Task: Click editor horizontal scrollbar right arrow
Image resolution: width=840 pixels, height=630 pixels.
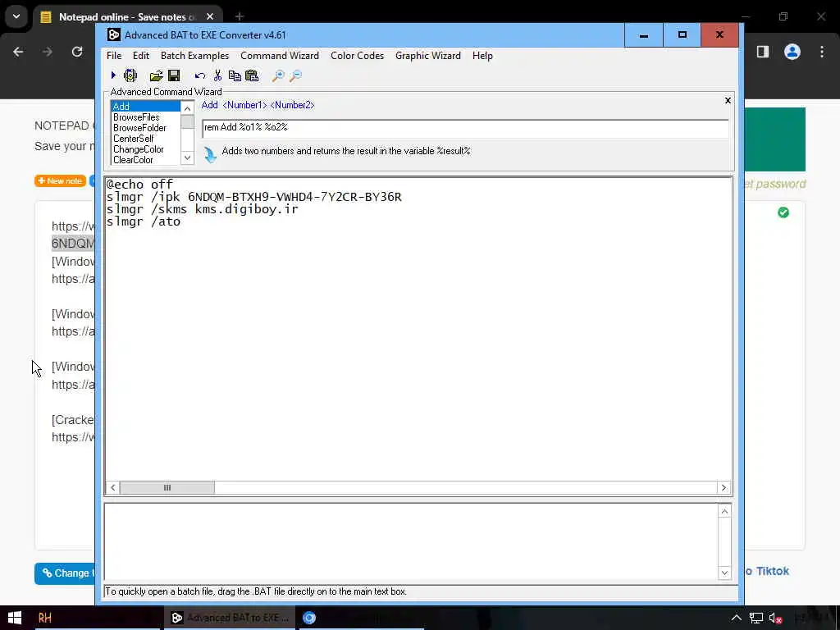Action: point(724,487)
